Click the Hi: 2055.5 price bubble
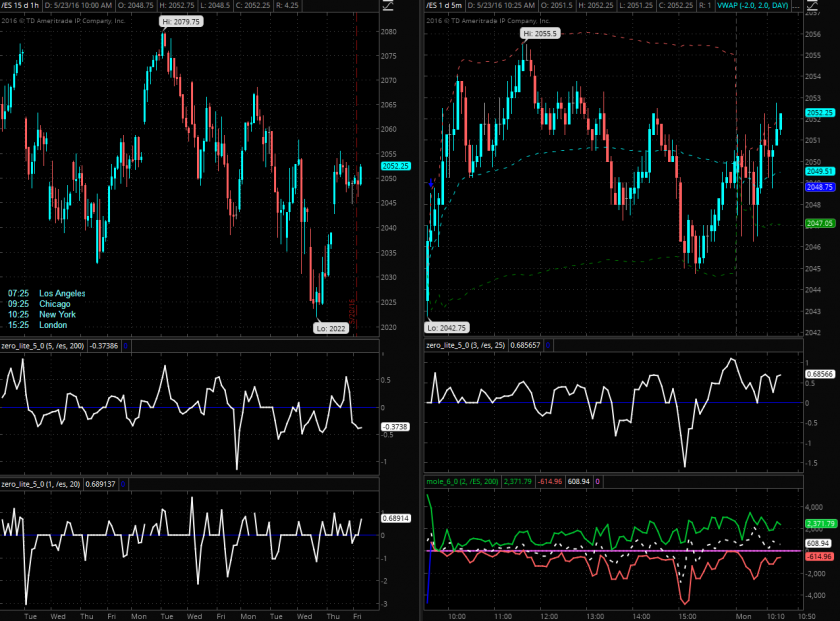Screen dimensions: 840x621 click(x=538, y=33)
